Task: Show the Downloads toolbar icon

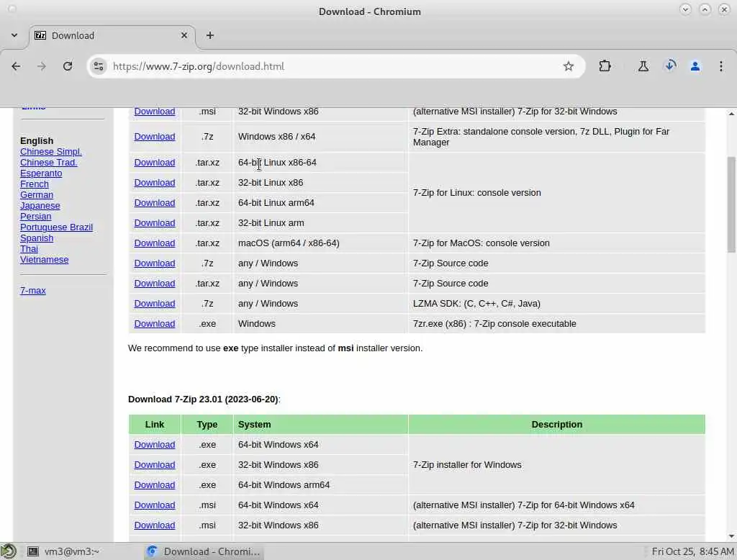Action: point(670,66)
